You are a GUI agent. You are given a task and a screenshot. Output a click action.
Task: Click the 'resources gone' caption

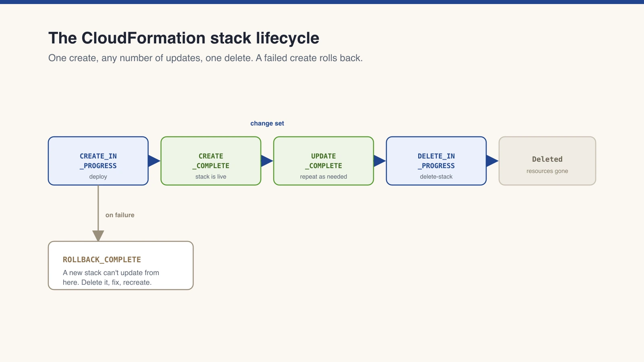tap(547, 171)
